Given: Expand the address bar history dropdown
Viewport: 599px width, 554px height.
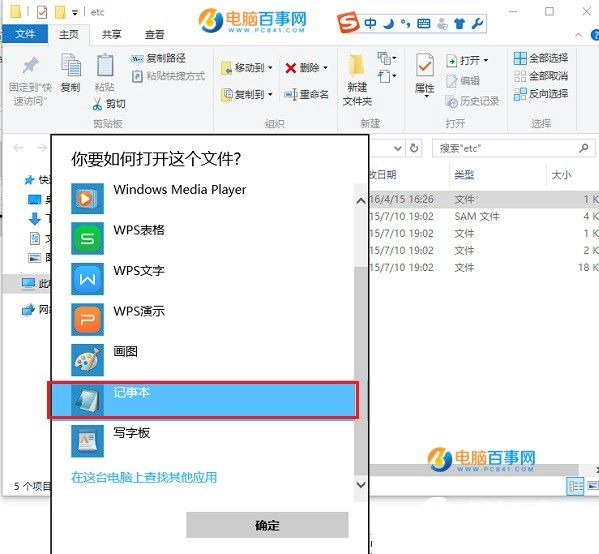Looking at the screenshot, I should (x=398, y=148).
